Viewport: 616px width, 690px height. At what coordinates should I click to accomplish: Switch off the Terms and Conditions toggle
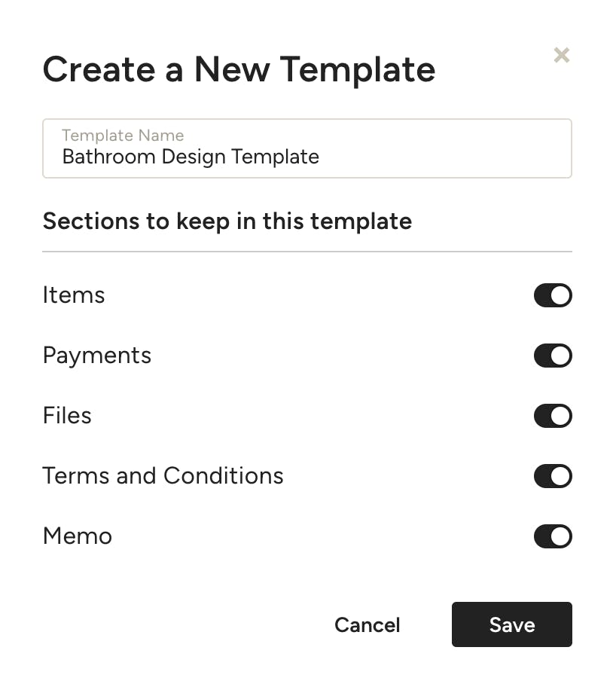[553, 476]
